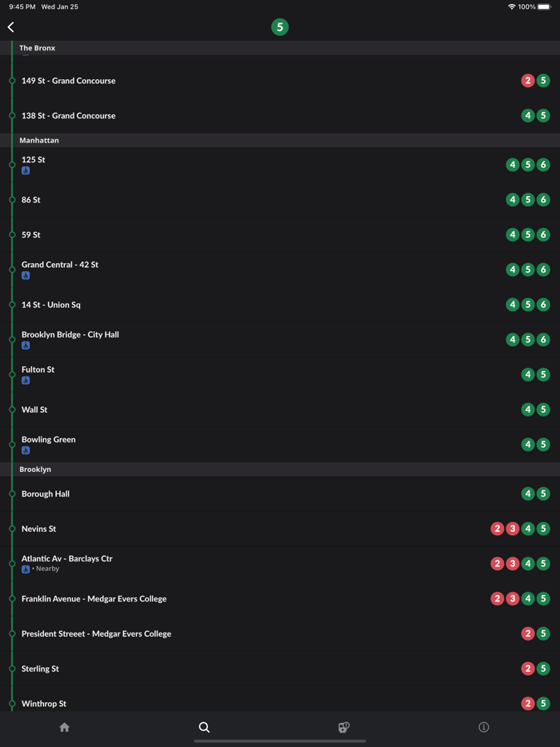Screen dimensions: 560x747
Task: Open 138 St - Grand Concourse station
Action: pyautogui.click(x=280, y=116)
